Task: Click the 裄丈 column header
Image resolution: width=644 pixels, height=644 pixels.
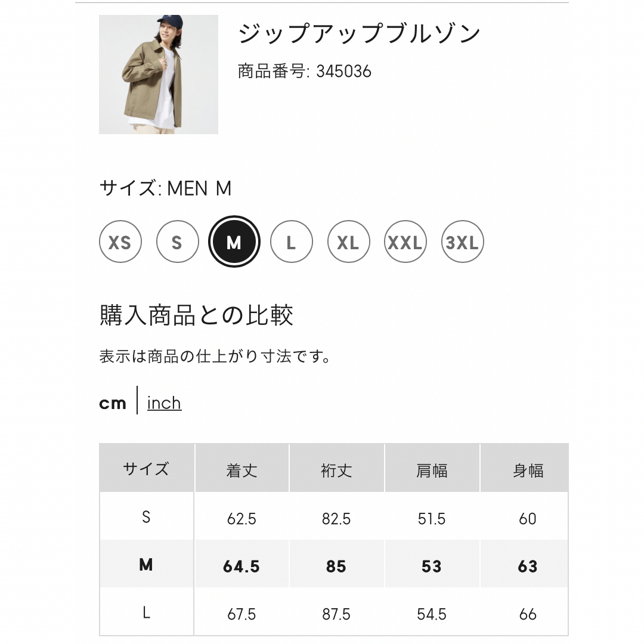Action: tap(337, 468)
